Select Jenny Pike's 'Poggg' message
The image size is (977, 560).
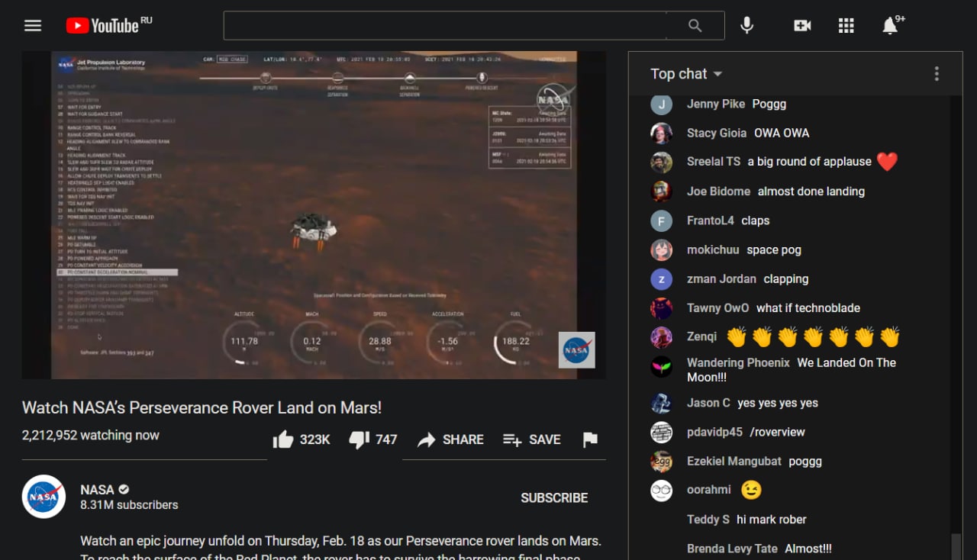point(769,104)
